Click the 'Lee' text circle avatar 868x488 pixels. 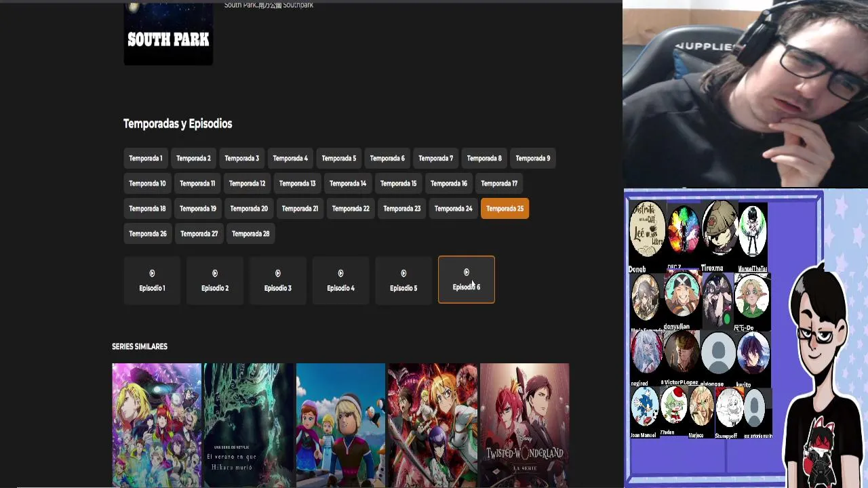(x=647, y=229)
